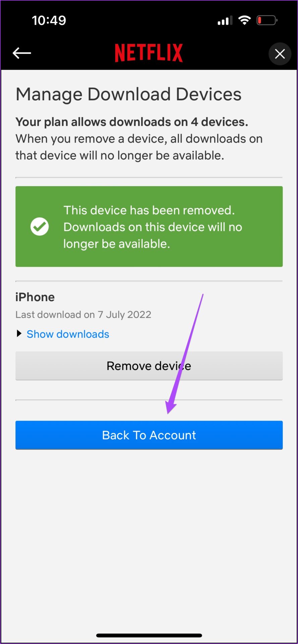Tap the back arrow in the header
Image resolution: width=298 pixels, height=644 pixels.
[x=22, y=53]
